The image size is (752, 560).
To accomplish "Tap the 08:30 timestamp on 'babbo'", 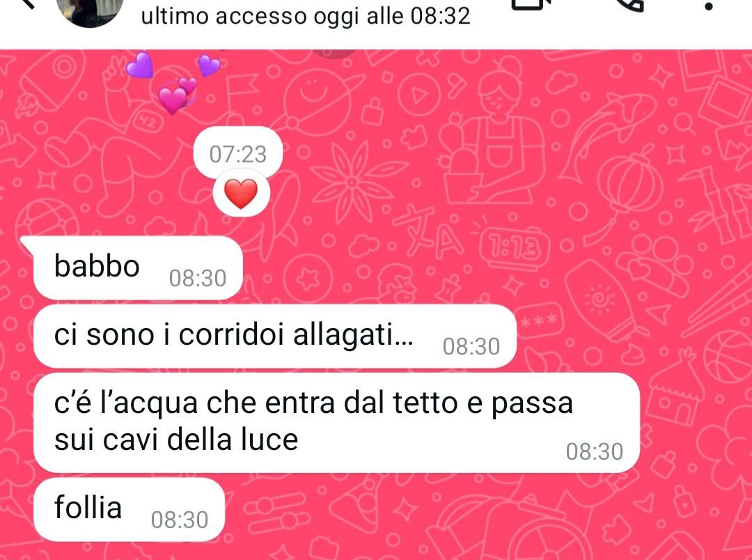I will [x=198, y=279].
